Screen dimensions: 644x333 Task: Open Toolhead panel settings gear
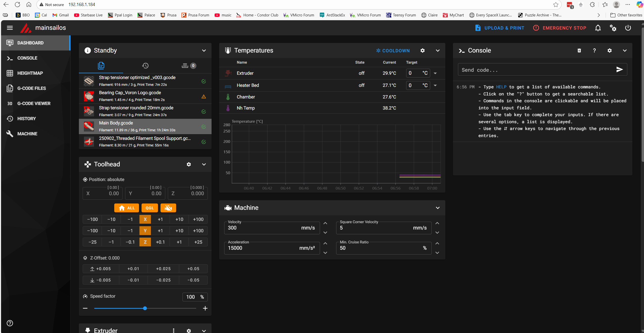point(189,164)
